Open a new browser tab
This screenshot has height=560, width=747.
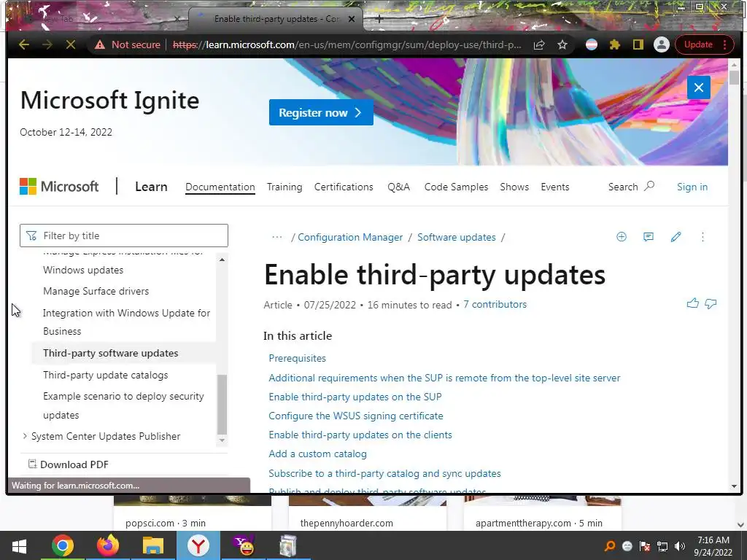[379, 19]
